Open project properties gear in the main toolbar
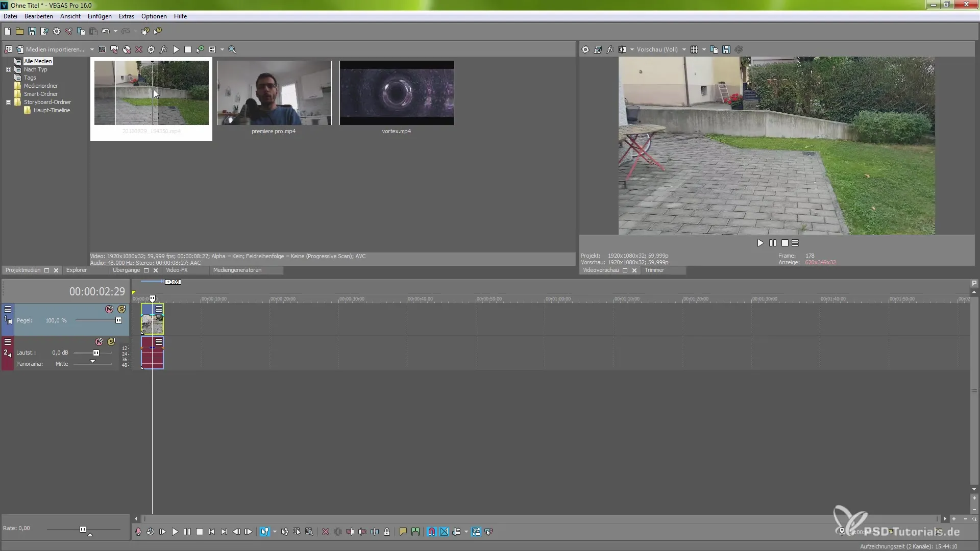The width and height of the screenshot is (980, 551). [x=57, y=32]
